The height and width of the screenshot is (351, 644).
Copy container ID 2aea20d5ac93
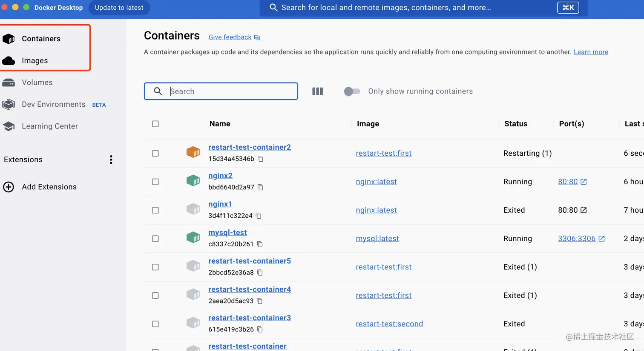259,301
